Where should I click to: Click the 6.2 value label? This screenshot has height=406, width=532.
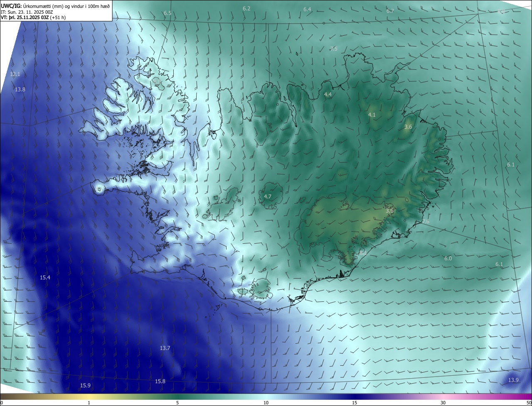pos(246,8)
